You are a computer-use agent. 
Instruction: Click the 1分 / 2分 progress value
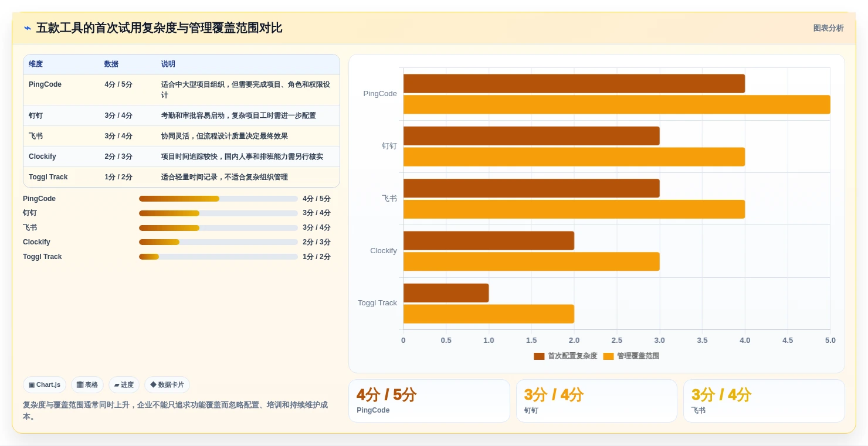(317, 257)
